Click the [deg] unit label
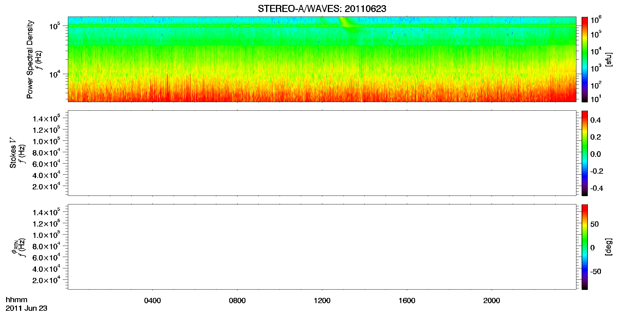This screenshot has width=644, height=332. [x=608, y=247]
